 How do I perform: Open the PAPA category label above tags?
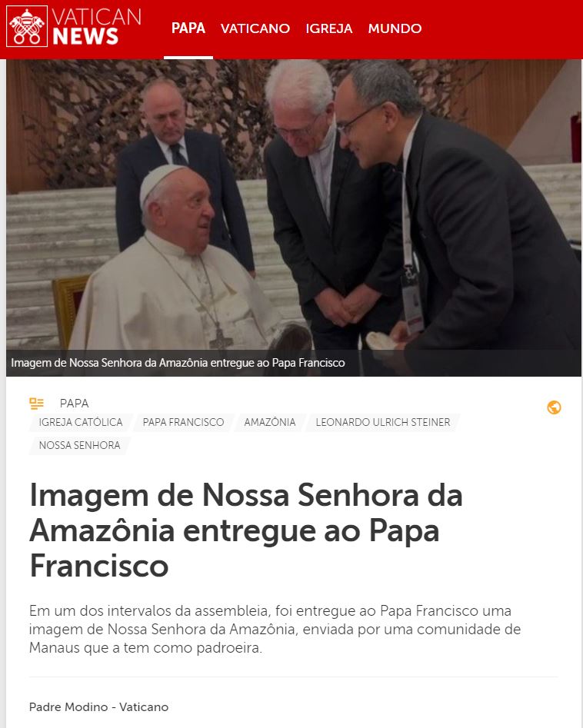tap(75, 404)
